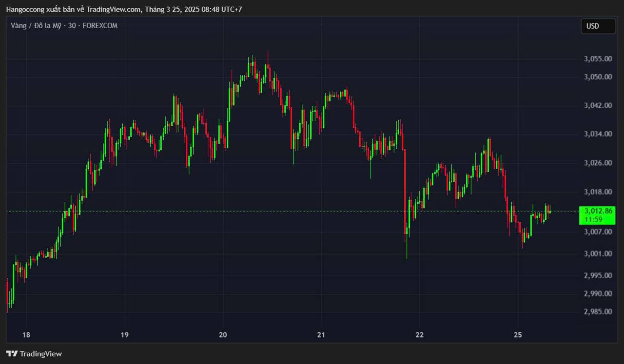Click the 2,985.00 price axis label

[x=598, y=311]
